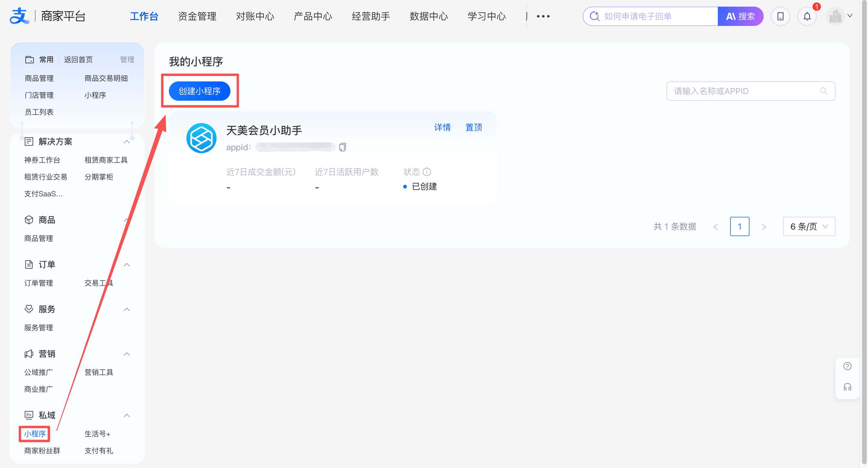Collapse the 解决方案 section
Image resolution: width=868 pixels, height=468 pixels.
point(127,142)
